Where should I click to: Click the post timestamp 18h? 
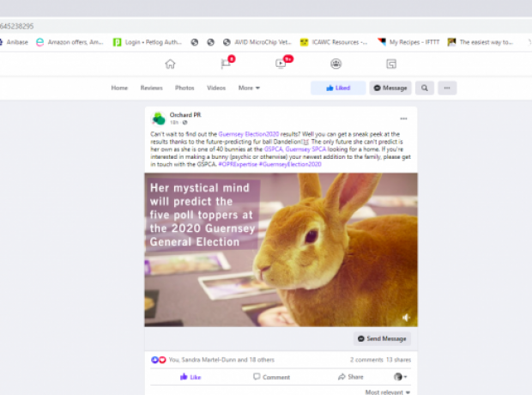tap(174, 123)
